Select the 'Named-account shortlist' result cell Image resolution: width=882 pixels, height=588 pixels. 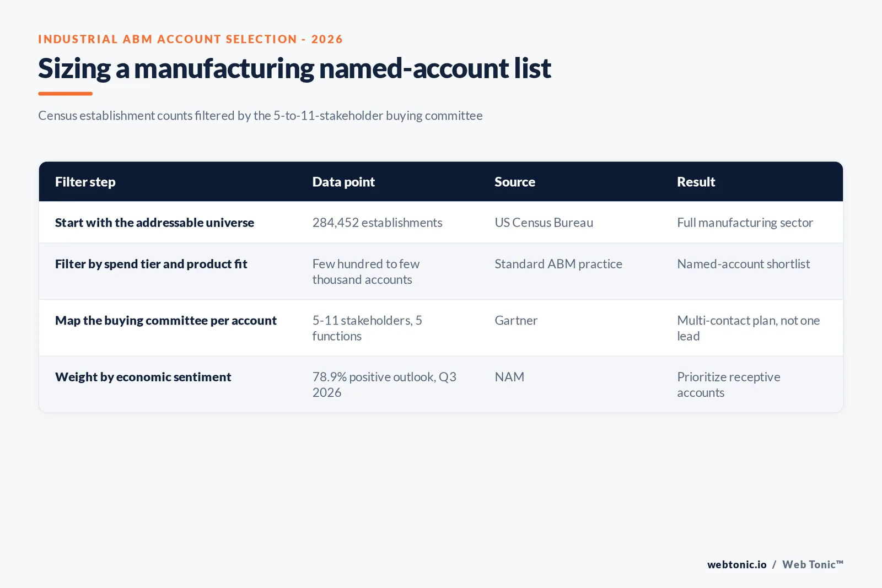tap(743, 264)
